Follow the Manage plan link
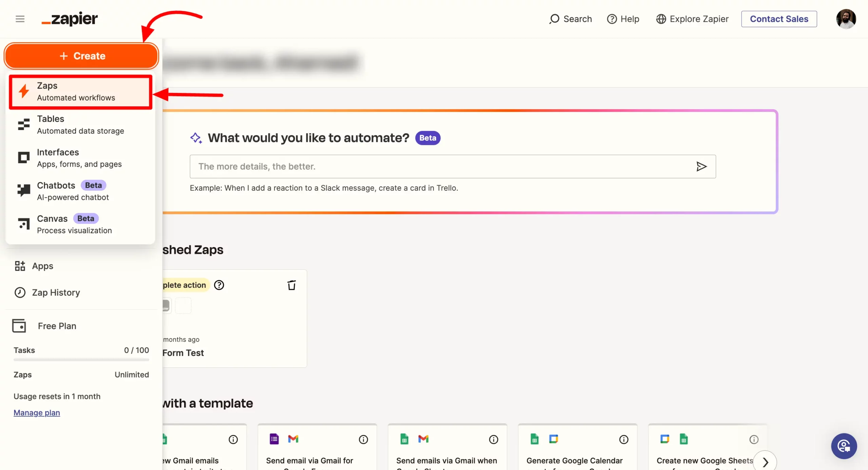This screenshot has width=868, height=470. pyautogui.click(x=37, y=413)
